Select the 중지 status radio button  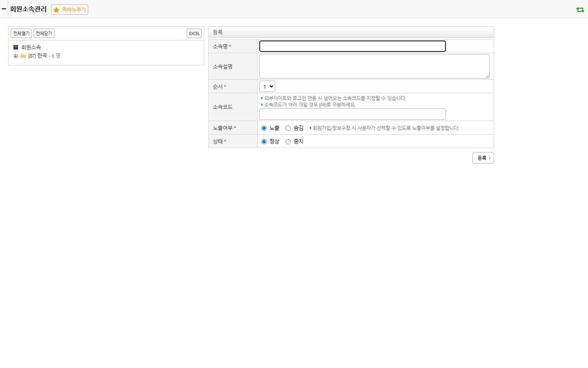pos(288,141)
